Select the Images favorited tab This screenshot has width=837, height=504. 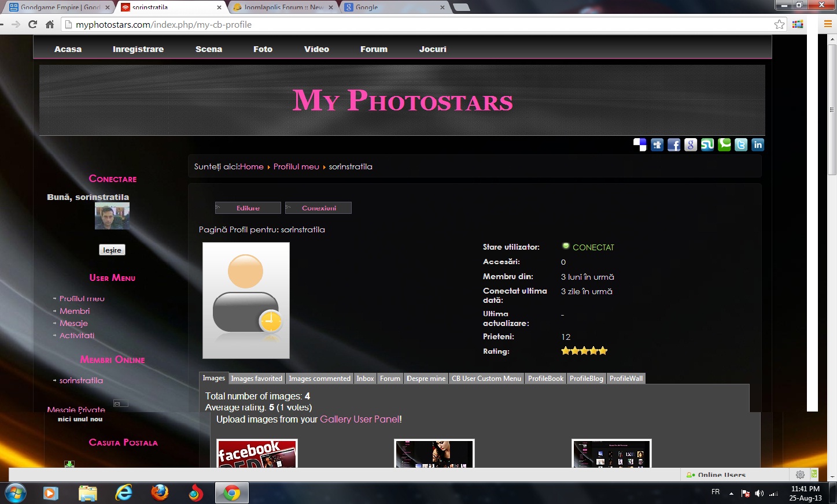257,379
